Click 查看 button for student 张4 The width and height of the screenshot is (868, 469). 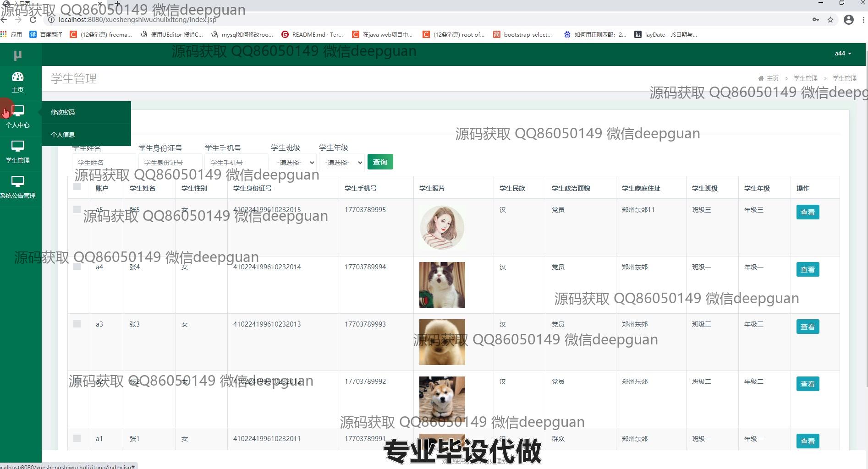(807, 270)
